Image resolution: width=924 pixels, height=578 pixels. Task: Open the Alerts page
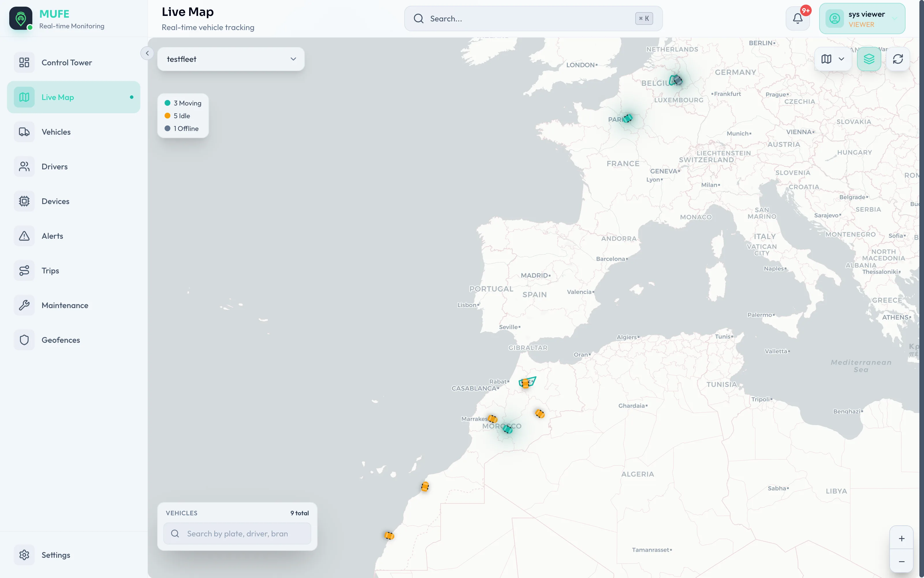pyautogui.click(x=73, y=236)
